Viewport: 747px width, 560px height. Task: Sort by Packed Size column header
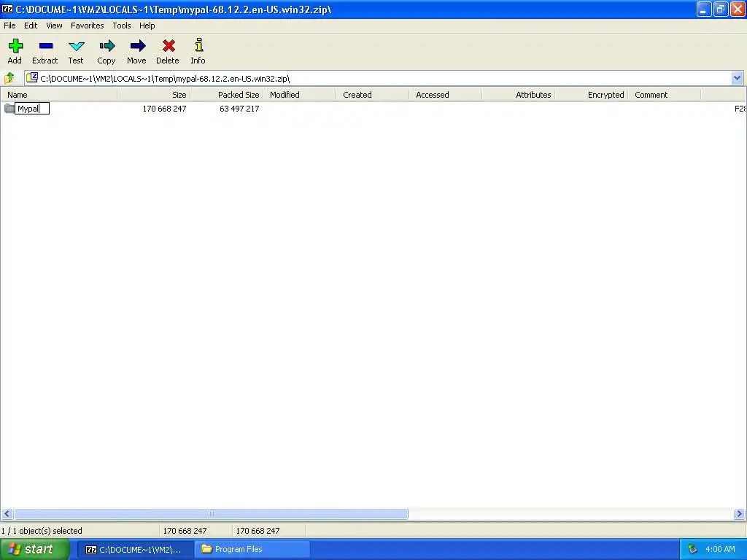pos(227,95)
